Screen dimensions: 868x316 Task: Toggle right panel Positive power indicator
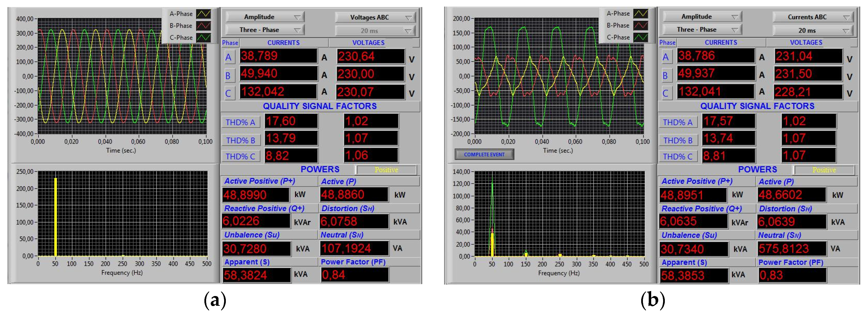coord(824,170)
